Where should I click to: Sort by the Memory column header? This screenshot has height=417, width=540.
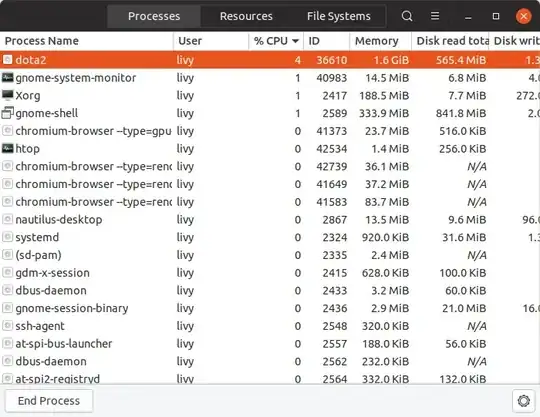(381, 41)
